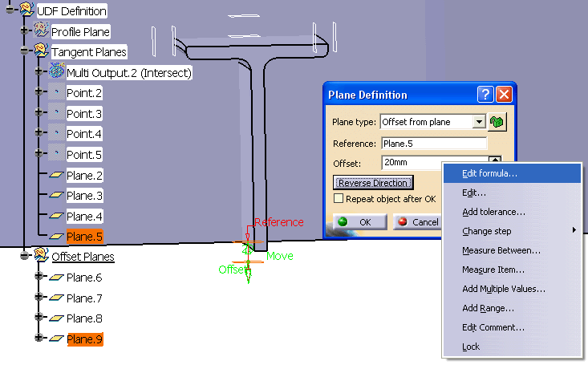Click the Plane.4 plane icon
Viewport: 588px width, 365px height.
click(x=57, y=215)
